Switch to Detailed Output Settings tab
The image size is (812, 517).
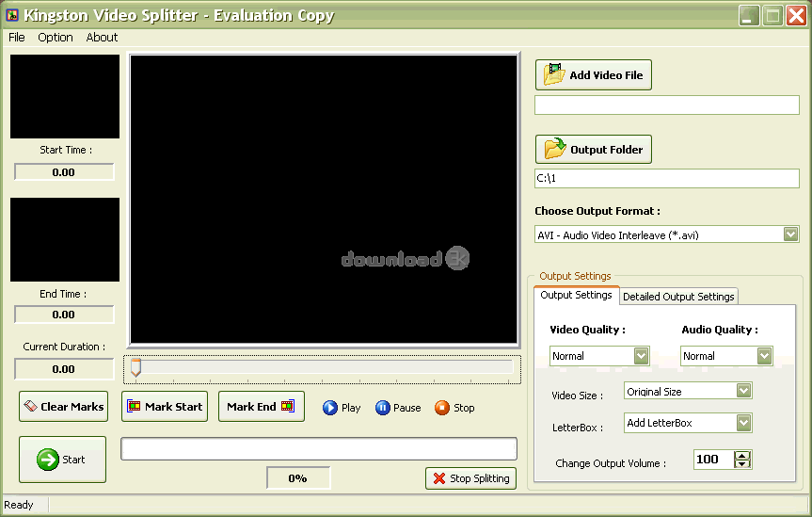click(x=678, y=297)
